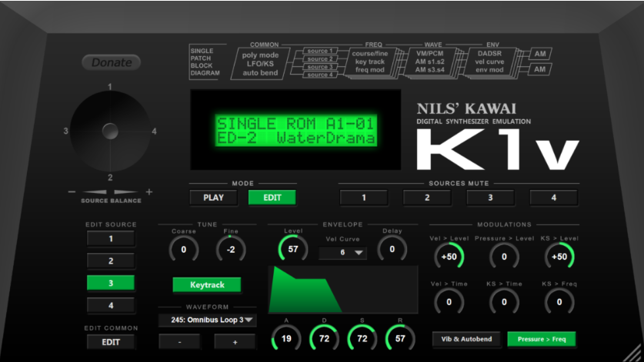The width and height of the screenshot is (644, 362).
Task: Click the envelope shape display graph
Action: click(x=343, y=290)
